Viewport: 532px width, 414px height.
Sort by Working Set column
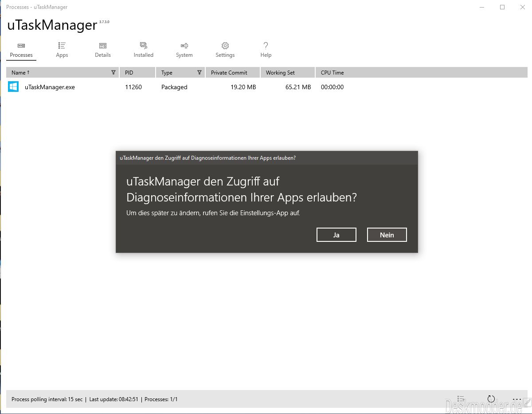[x=288, y=72]
